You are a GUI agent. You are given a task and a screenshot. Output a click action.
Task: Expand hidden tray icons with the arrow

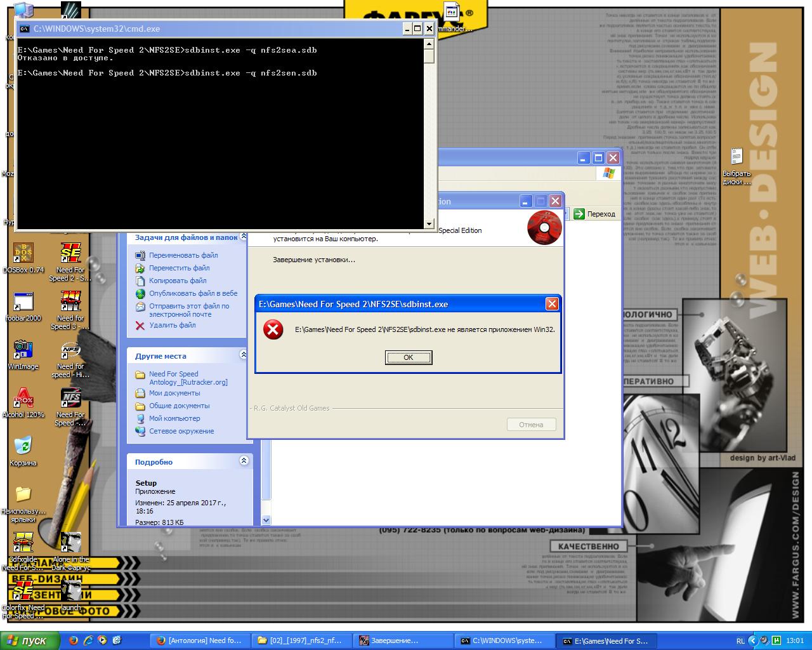click(x=753, y=640)
